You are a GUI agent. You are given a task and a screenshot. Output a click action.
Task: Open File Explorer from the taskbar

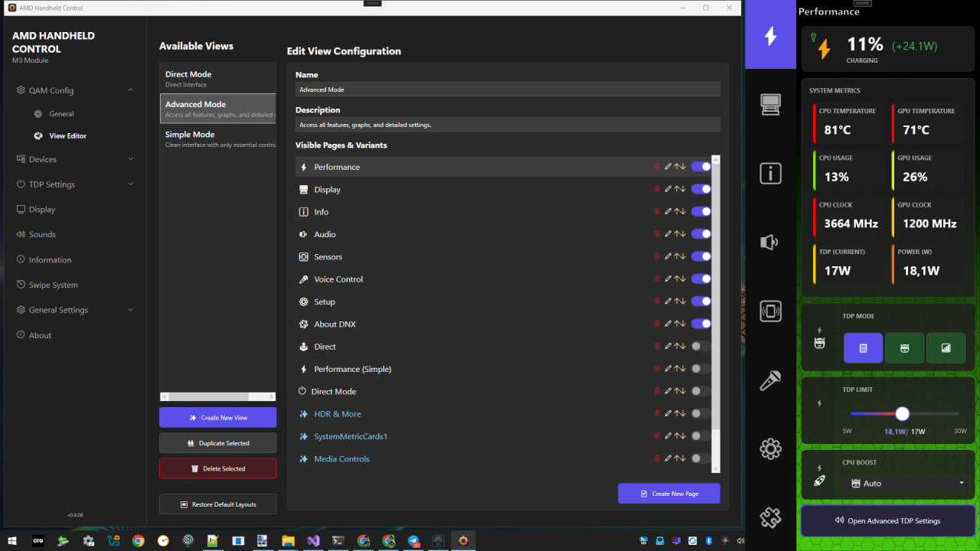pyautogui.click(x=287, y=540)
